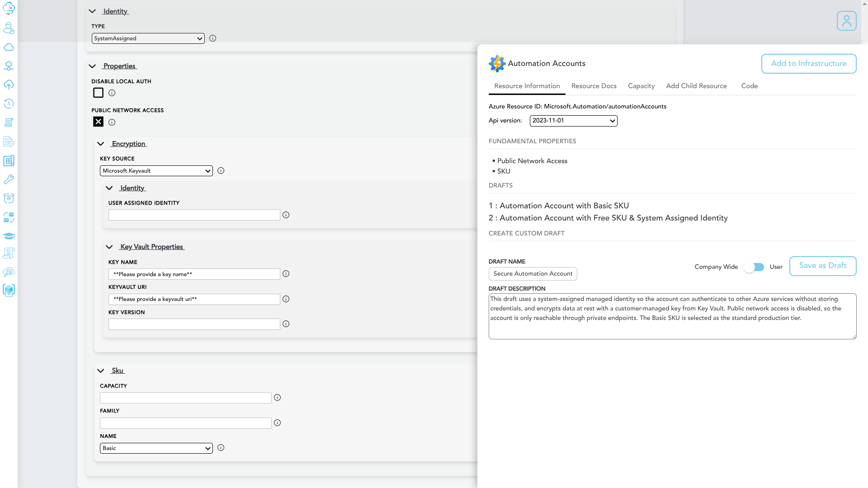Open the cloud network icon in sidebar
The image size is (868, 488).
click(x=9, y=66)
